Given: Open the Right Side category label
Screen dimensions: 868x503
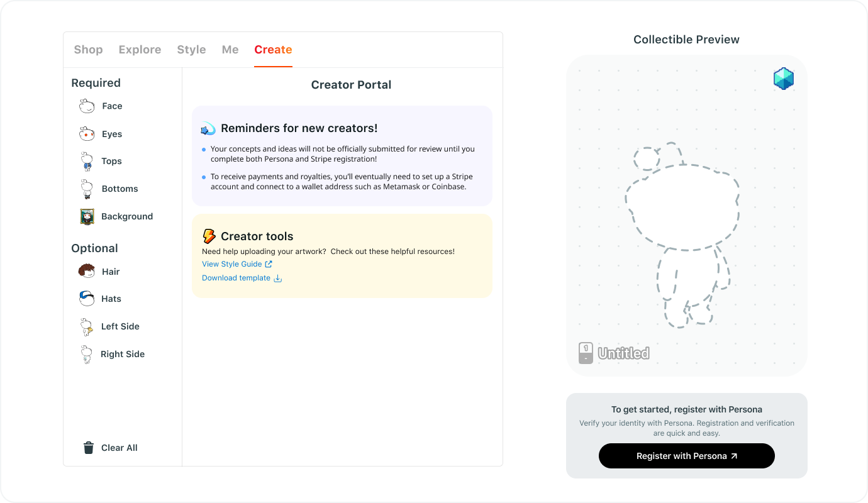Looking at the screenshot, I should pos(123,354).
